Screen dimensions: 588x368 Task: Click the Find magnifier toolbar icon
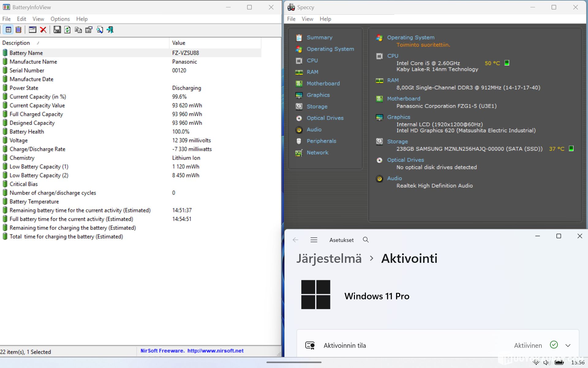point(100,30)
